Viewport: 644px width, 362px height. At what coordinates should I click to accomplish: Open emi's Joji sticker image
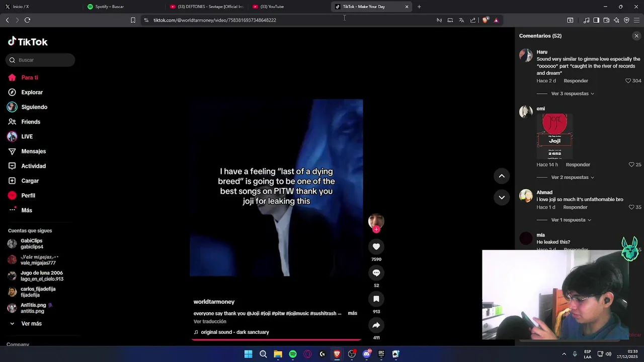(554, 136)
